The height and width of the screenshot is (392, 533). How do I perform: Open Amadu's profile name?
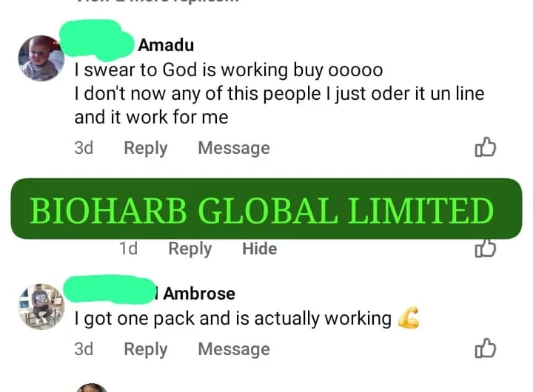pyautogui.click(x=166, y=45)
